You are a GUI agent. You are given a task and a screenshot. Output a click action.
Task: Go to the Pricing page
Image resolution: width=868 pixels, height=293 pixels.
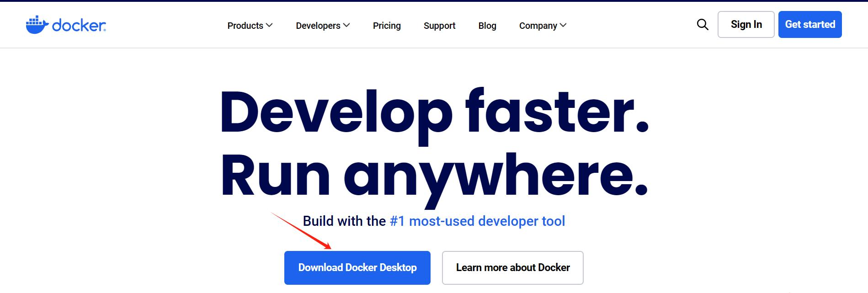(387, 26)
